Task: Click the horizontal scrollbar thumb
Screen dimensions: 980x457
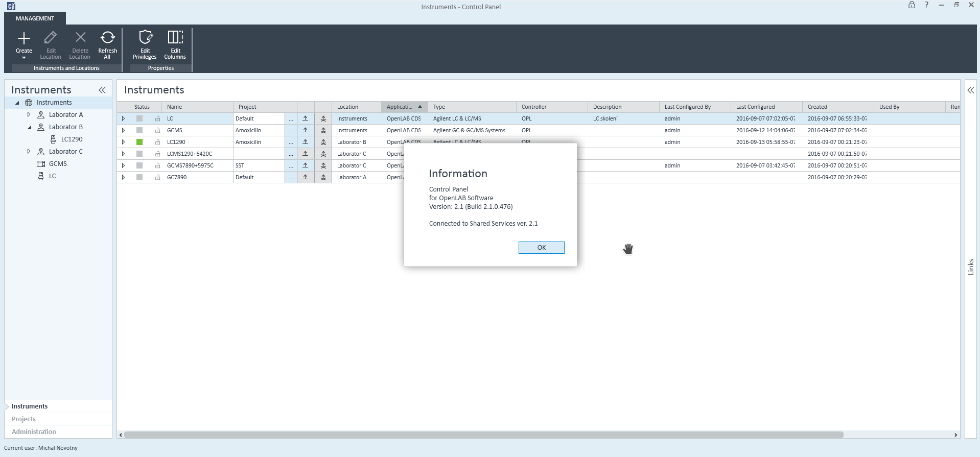Action: 483,435
